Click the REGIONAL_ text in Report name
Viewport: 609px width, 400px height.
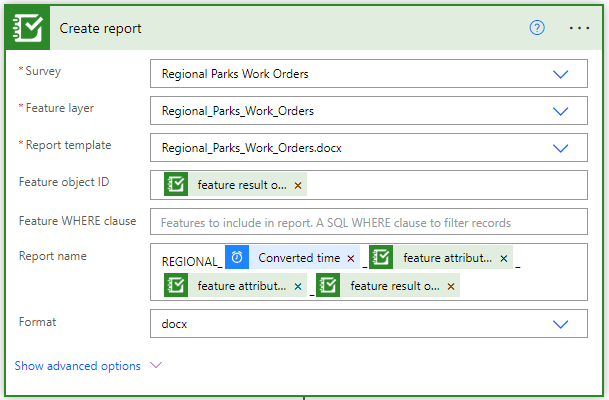(x=191, y=260)
